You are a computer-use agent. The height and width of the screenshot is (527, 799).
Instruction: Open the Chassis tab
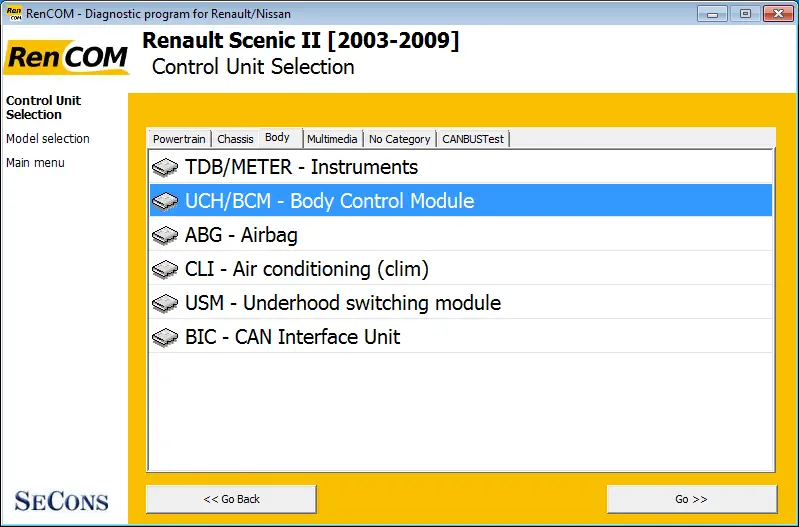(235, 139)
